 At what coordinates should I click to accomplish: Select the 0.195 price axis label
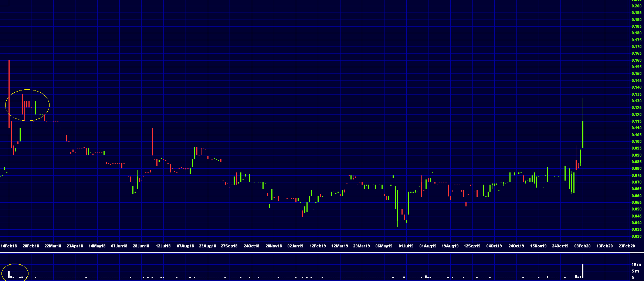(637, 13)
